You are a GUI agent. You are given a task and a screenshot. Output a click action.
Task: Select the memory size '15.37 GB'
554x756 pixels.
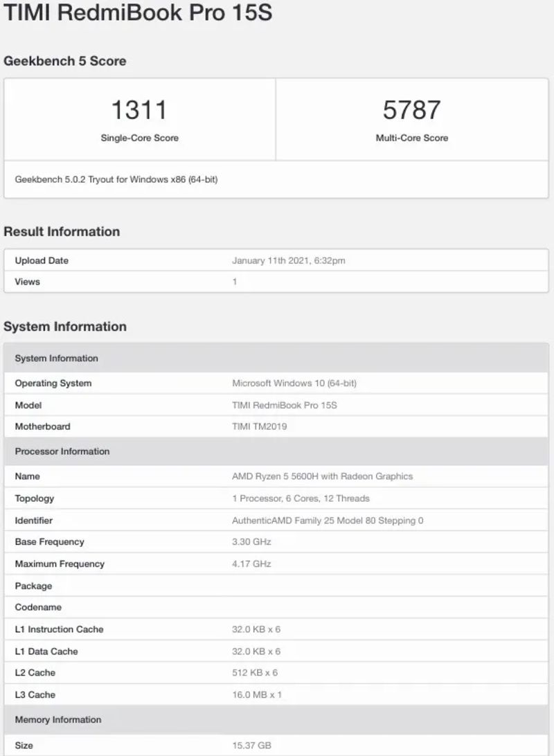(x=251, y=746)
